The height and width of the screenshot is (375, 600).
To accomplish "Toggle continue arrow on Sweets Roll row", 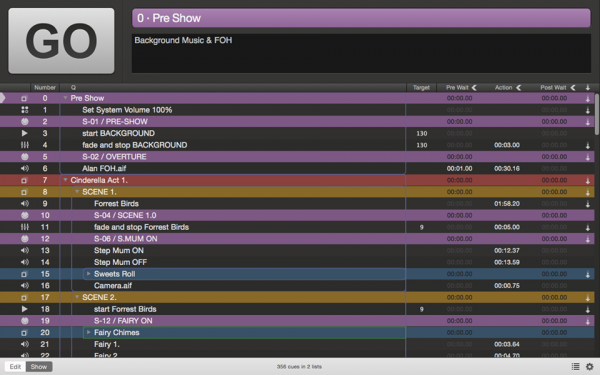I will pyautogui.click(x=588, y=274).
